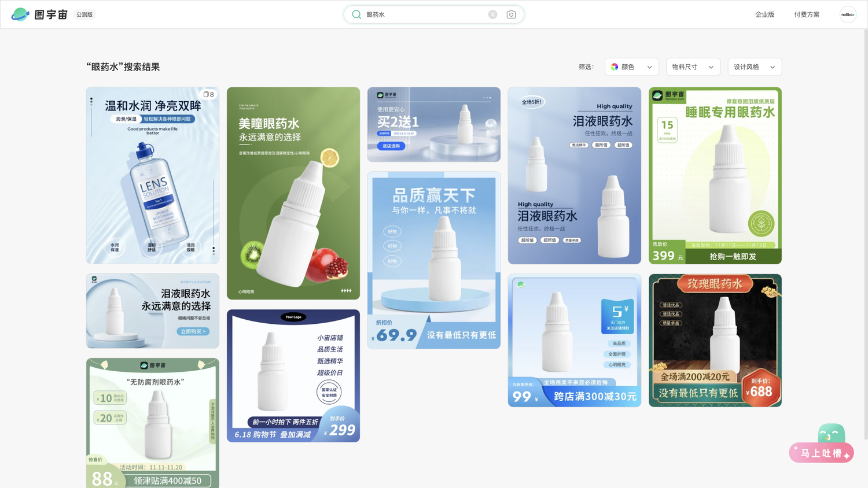Screen dimensions: 868x488
Task: Open the 温和水润 净亮双眸 lens solution template
Action: point(153,176)
